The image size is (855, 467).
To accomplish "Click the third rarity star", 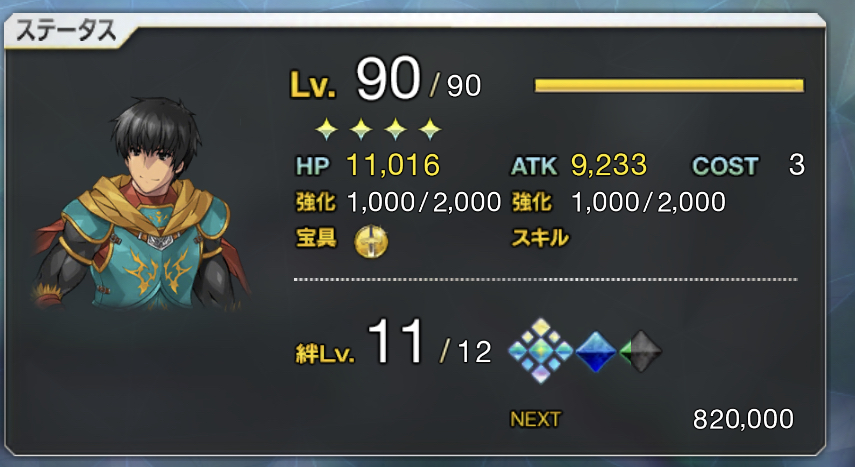I will 395,129.
